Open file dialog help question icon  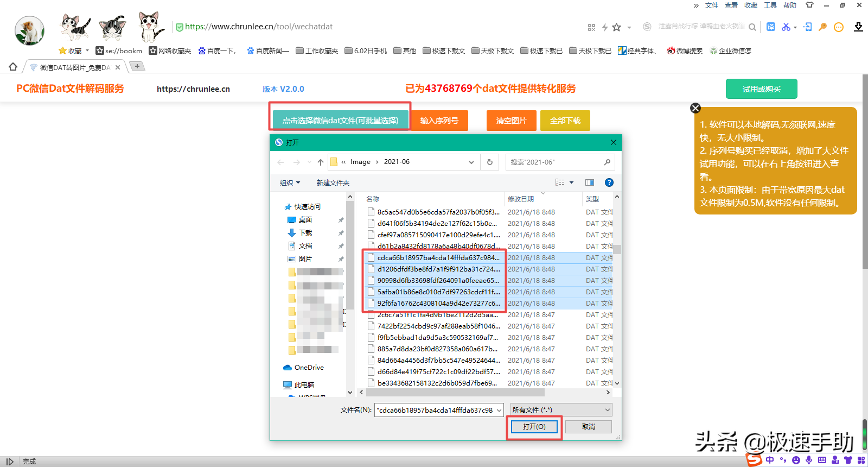pyautogui.click(x=609, y=182)
